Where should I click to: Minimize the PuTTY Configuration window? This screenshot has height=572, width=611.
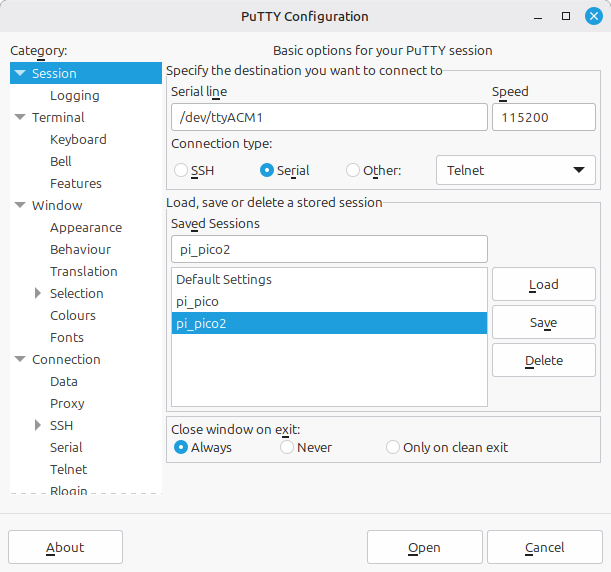(538, 16)
